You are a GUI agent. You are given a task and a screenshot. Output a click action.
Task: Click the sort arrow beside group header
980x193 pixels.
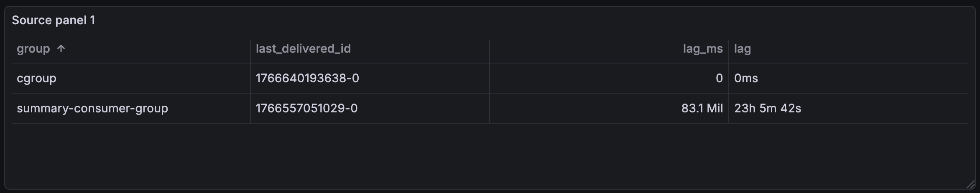point(61,49)
